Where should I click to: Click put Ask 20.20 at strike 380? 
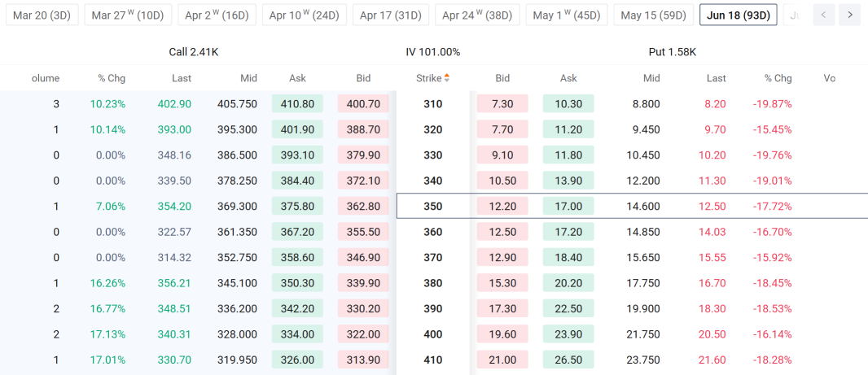pyautogui.click(x=568, y=283)
